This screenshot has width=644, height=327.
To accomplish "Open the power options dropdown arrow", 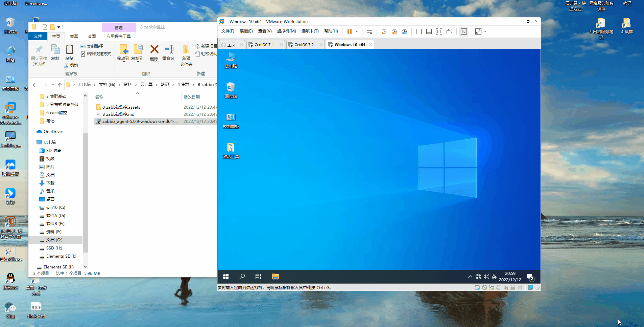I will pos(357,31).
